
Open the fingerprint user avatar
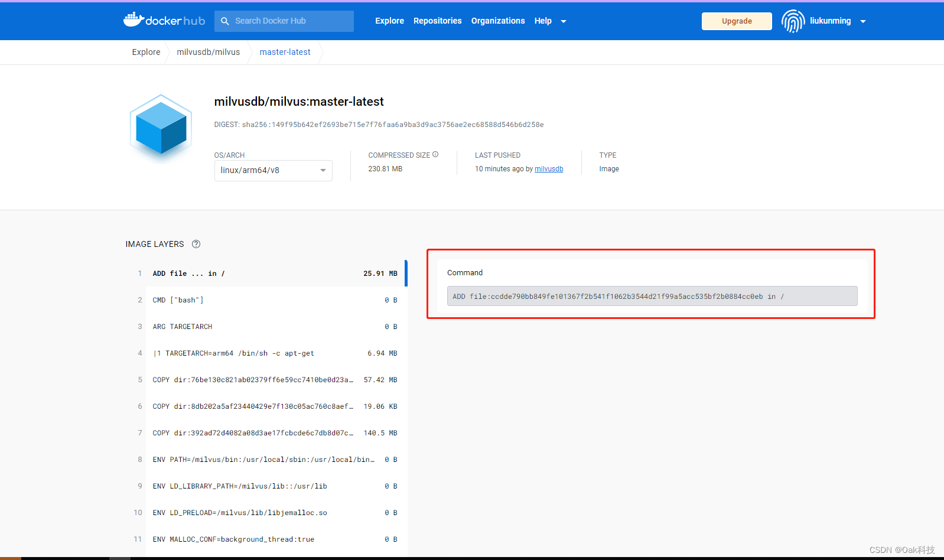[793, 21]
